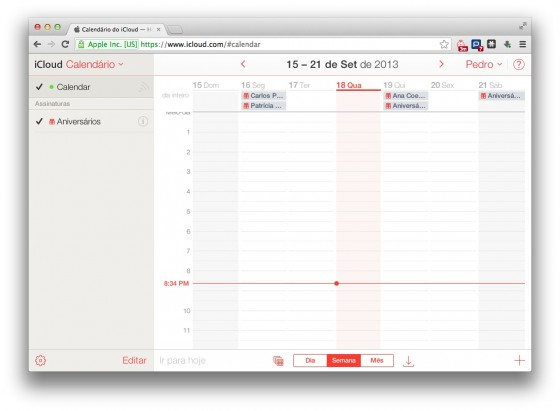560x411 pixels.
Task: Select the 17 Ter day header
Action: tap(299, 85)
